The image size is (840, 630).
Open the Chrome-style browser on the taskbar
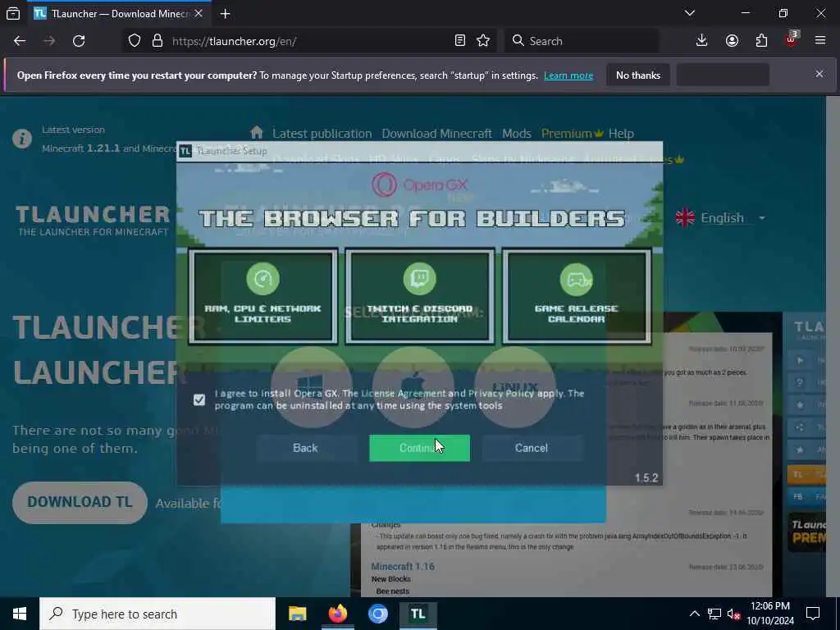click(377, 614)
